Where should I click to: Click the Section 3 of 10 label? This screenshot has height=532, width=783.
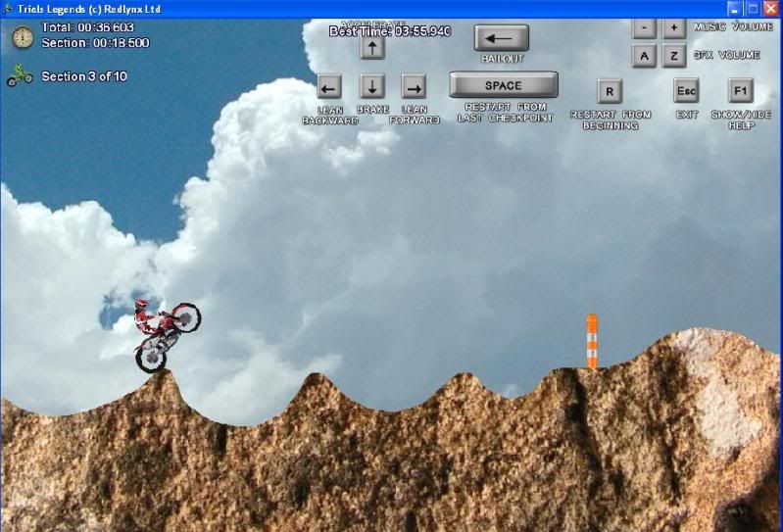pyautogui.click(x=84, y=76)
